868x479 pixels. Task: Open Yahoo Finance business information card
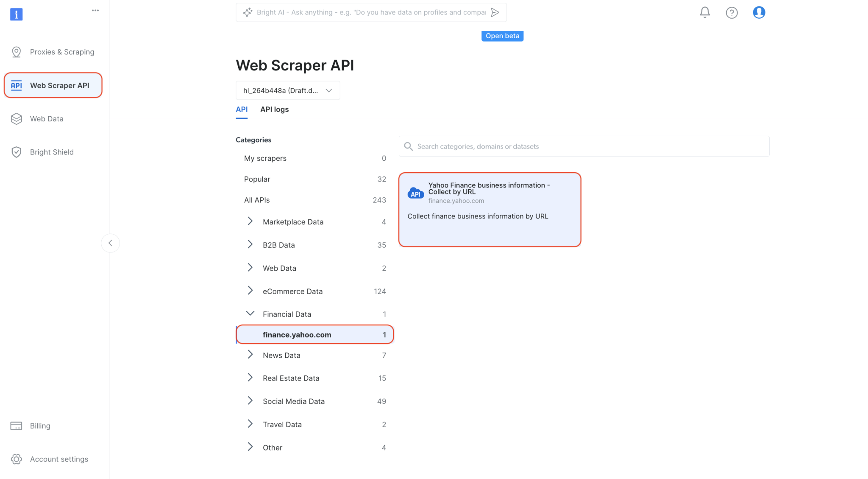(x=490, y=209)
